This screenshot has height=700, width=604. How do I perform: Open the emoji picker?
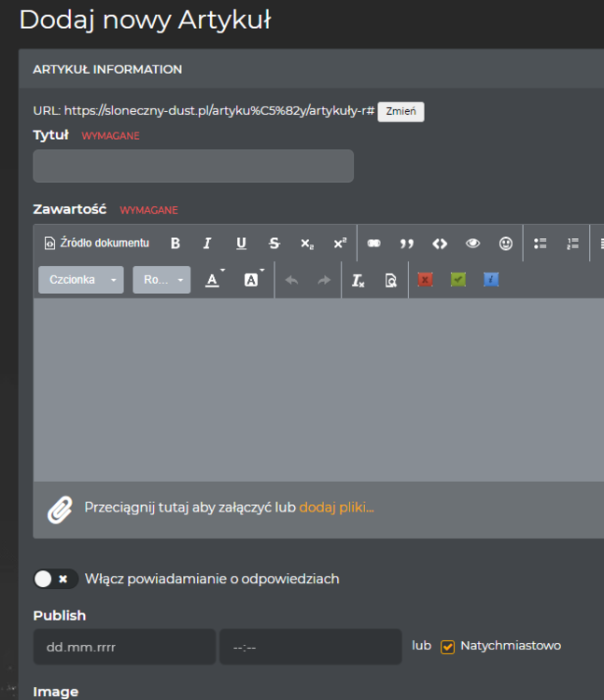pyautogui.click(x=506, y=244)
